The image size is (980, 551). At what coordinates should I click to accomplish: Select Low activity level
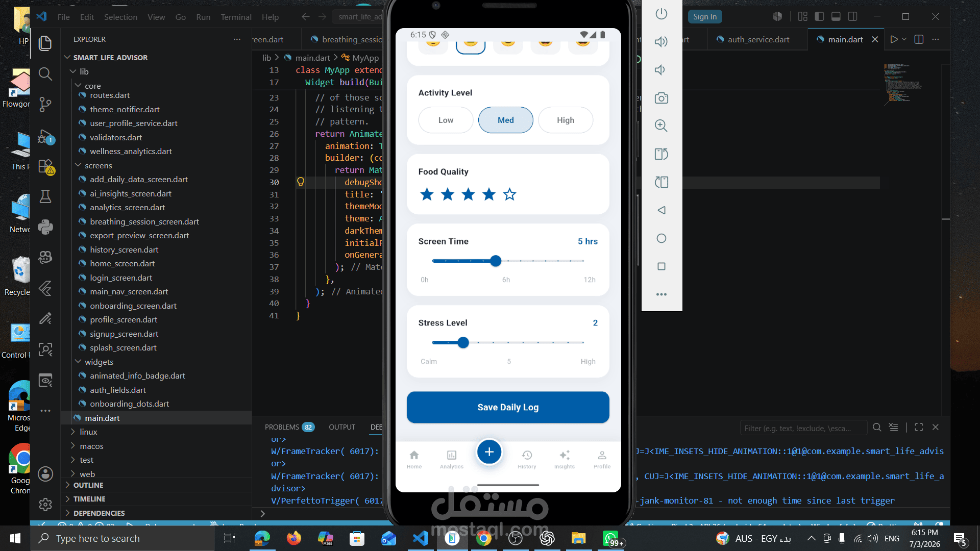pos(446,120)
